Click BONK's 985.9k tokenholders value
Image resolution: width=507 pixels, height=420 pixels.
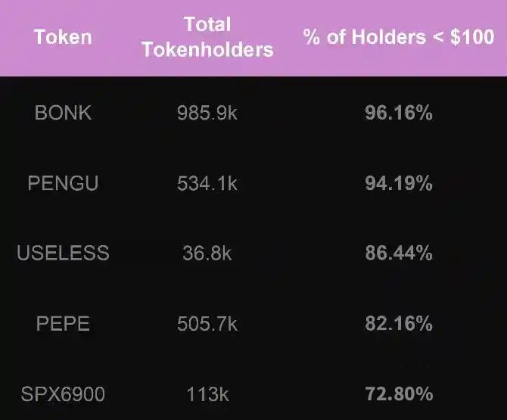pos(207,113)
